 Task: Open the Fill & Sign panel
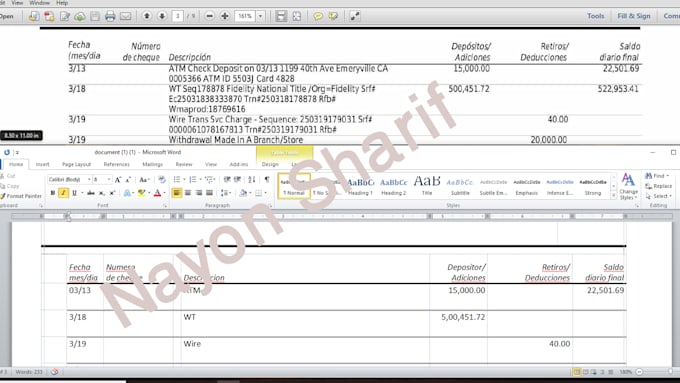click(x=634, y=16)
